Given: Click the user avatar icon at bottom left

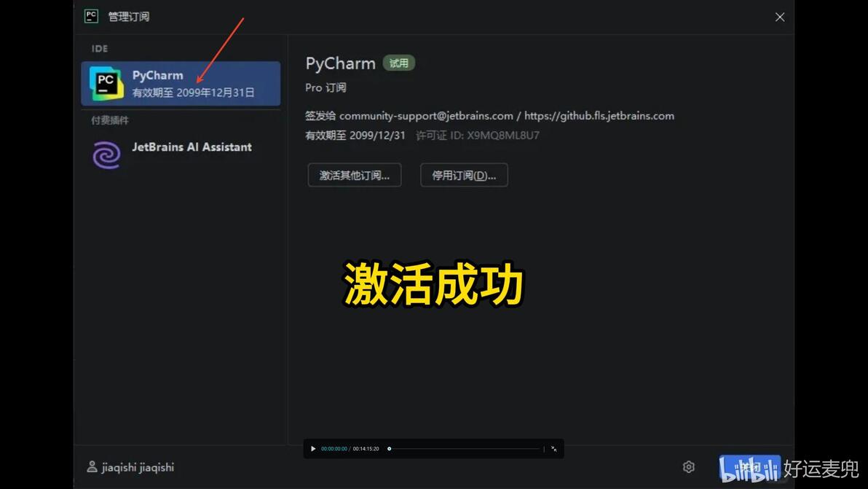Looking at the screenshot, I should click(x=92, y=467).
